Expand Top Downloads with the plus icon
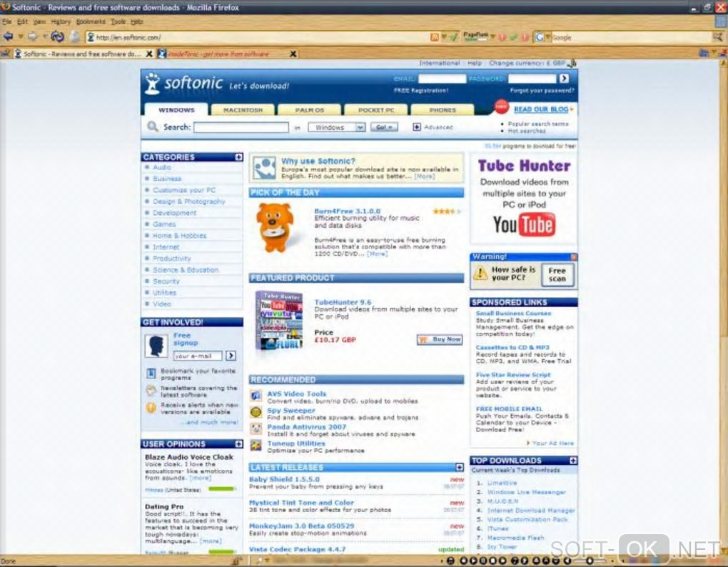Screen dimensions: 728x567 pyautogui.click(x=573, y=460)
